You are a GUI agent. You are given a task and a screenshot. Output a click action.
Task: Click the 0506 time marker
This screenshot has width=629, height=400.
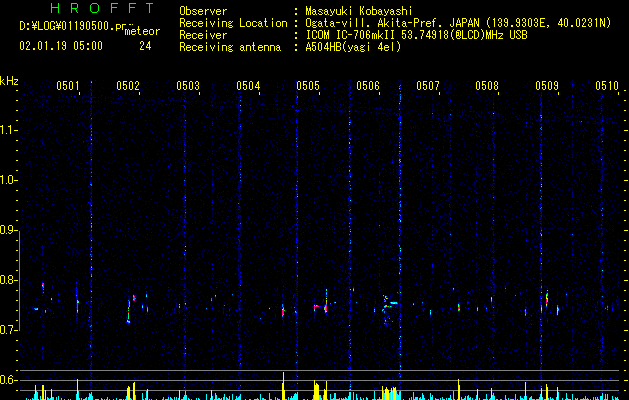coord(368,86)
